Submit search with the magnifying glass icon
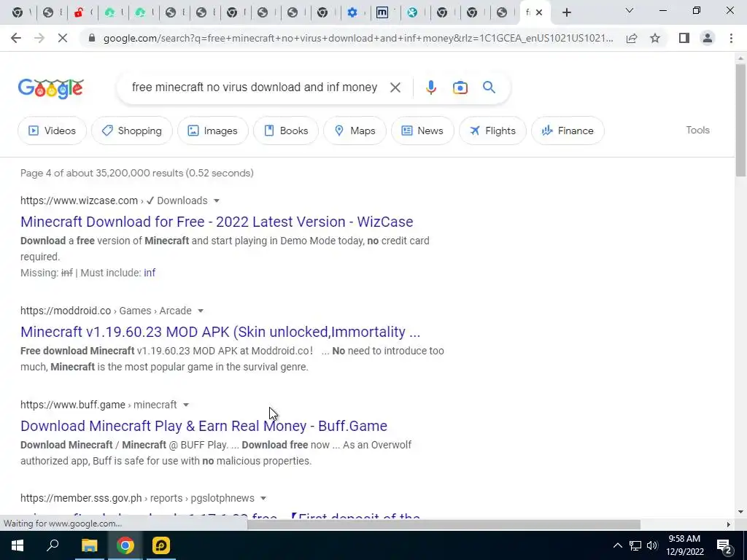Image resolution: width=747 pixels, height=560 pixels. [x=489, y=87]
